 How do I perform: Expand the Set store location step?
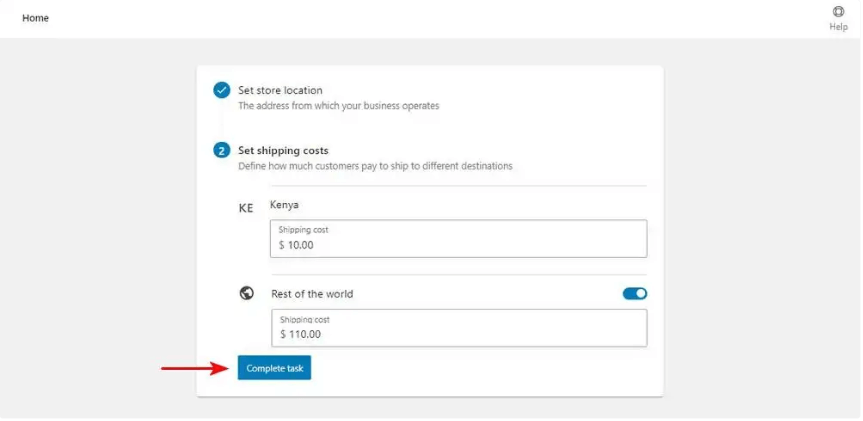[x=280, y=90]
